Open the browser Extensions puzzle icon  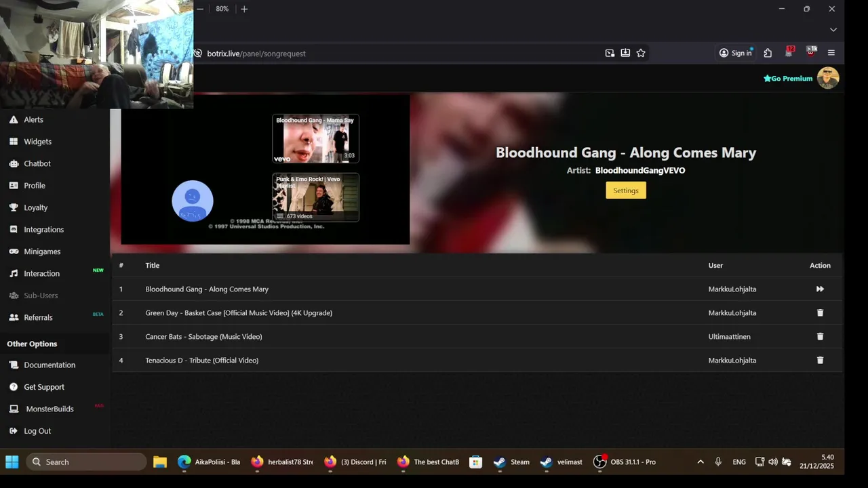click(x=768, y=53)
